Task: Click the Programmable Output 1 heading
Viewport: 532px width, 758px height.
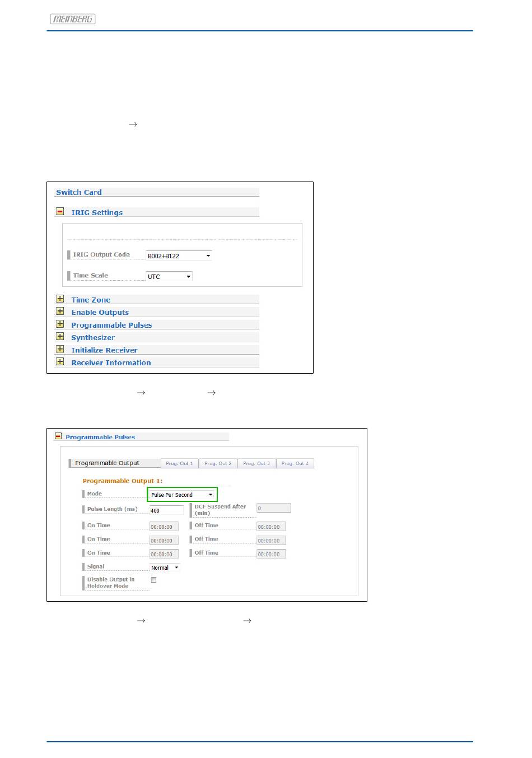Action: pyautogui.click(x=123, y=481)
